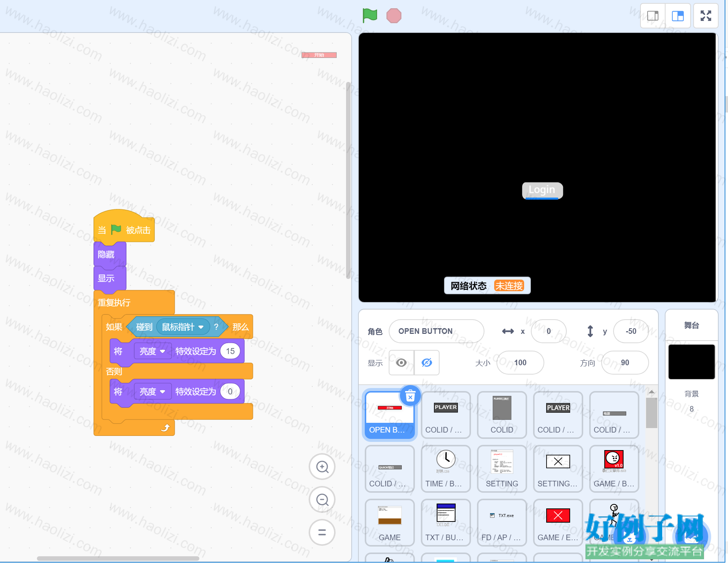Image resolution: width=728 pixels, height=563 pixels.
Task: Select the QUICK COLID sprite
Action: pyautogui.click(x=389, y=469)
